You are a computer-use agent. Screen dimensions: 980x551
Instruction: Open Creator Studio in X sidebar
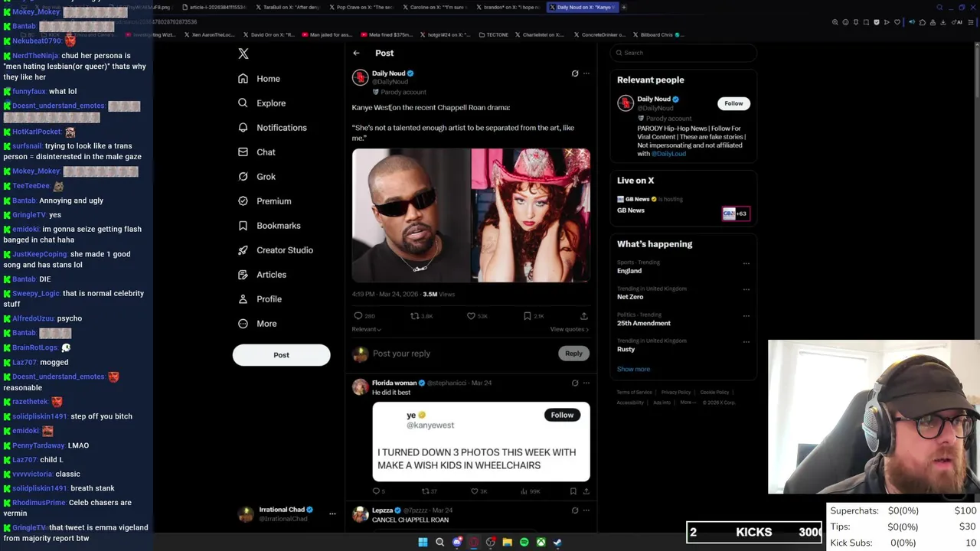pos(275,250)
